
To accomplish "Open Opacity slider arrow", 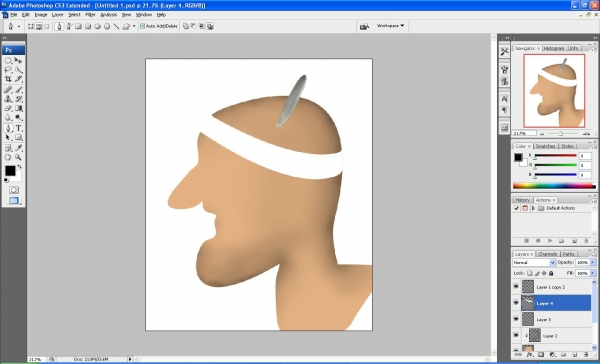I will pos(593,263).
